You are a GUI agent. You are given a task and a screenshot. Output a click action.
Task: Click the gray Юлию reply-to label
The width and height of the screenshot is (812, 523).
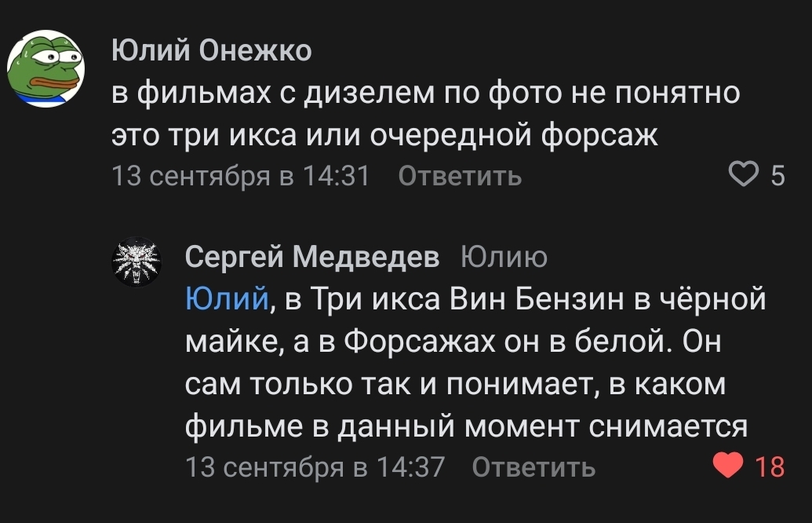tap(503, 256)
